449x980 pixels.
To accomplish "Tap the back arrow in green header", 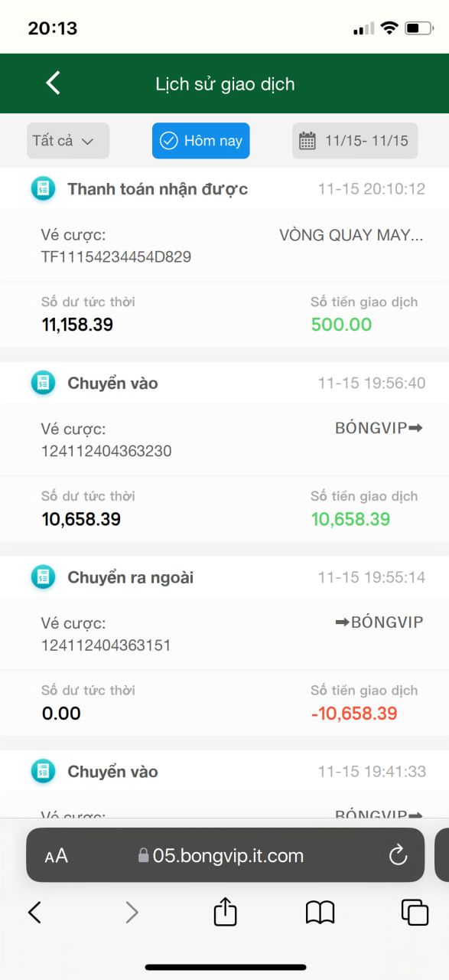I will (x=53, y=83).
